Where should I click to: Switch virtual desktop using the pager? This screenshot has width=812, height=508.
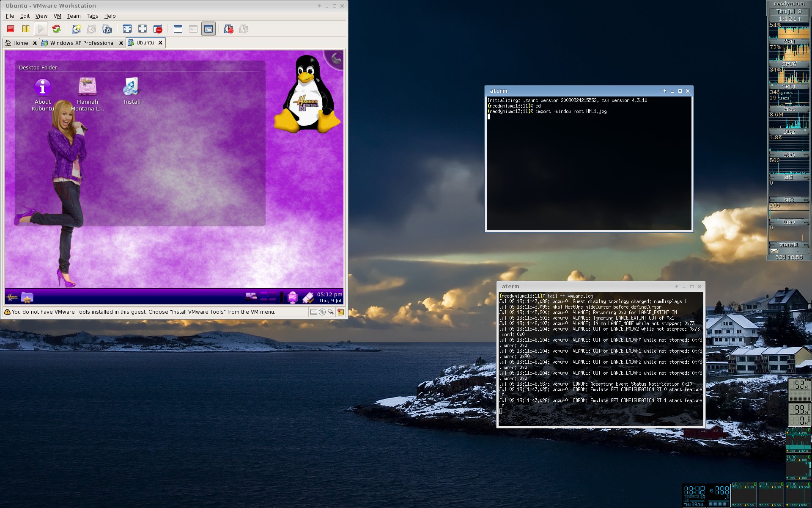(268, 297)
